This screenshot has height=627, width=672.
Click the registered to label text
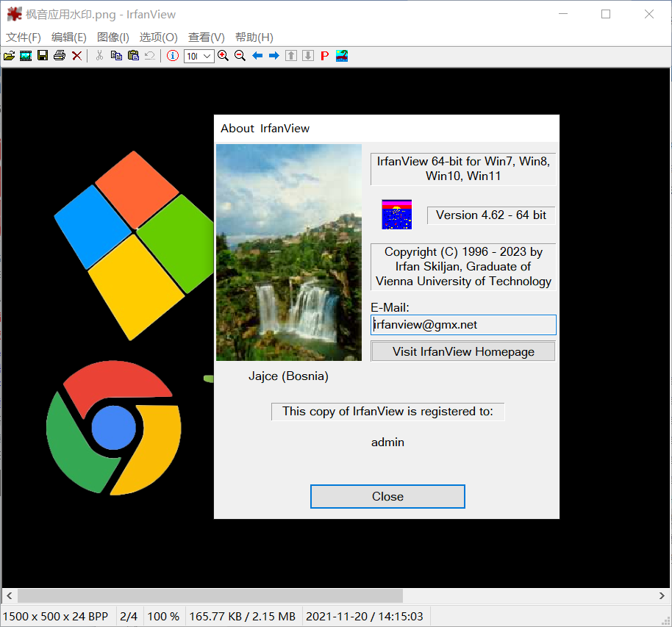point(388,412)
